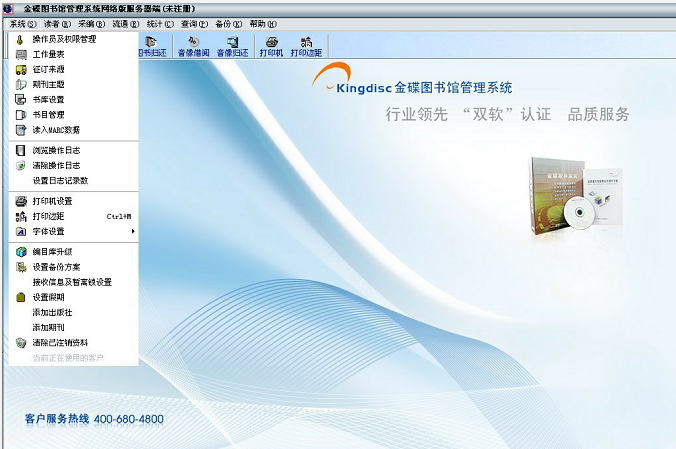Open 浏览操作日志 from the menu
Screen dimensions: 676x449
click(56, 150)
